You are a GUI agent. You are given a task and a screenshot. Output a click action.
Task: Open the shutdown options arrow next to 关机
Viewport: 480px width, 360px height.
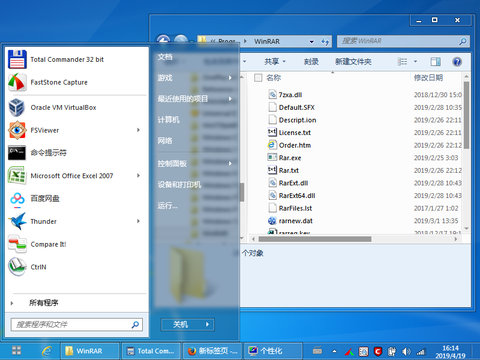pos(207,324)
